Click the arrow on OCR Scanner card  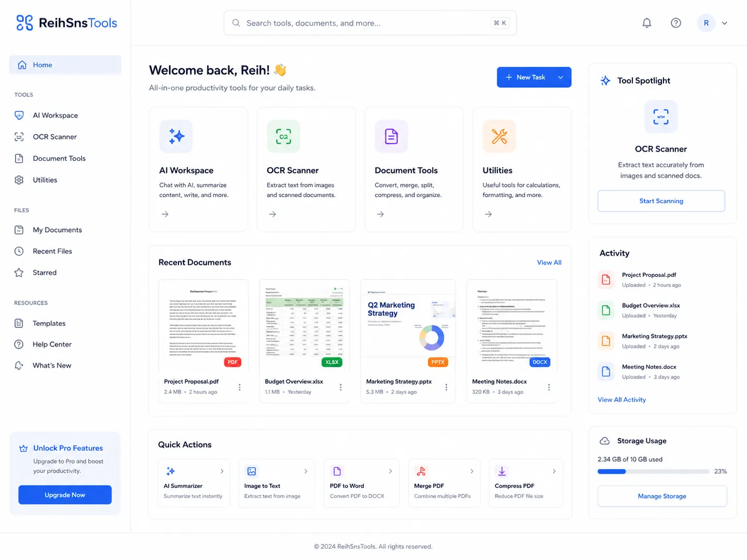(272, 214)
